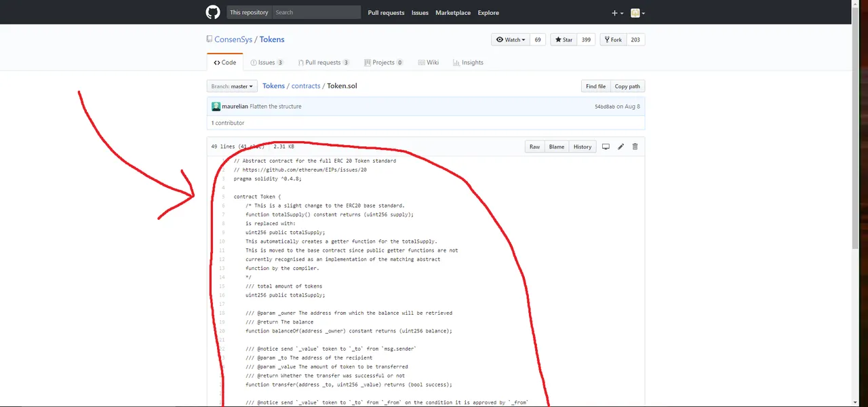Go to Marketplace in top navigation

[x=453, y=13]
